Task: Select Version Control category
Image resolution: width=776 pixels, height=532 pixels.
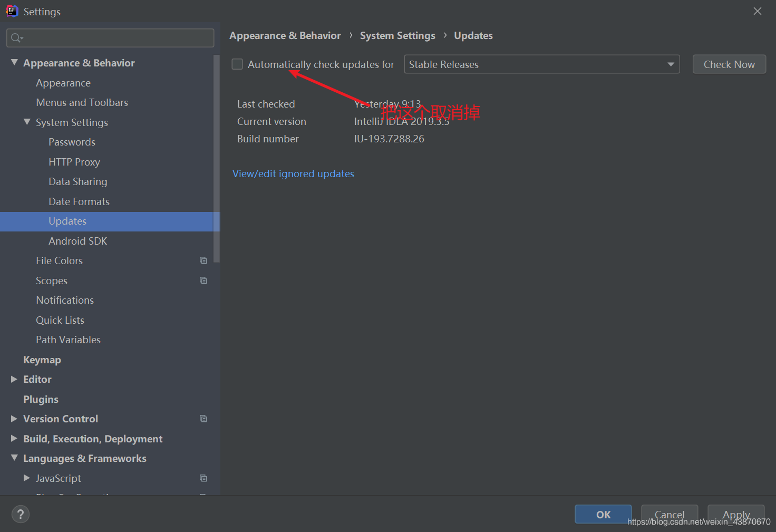Action: coord(61,419)
